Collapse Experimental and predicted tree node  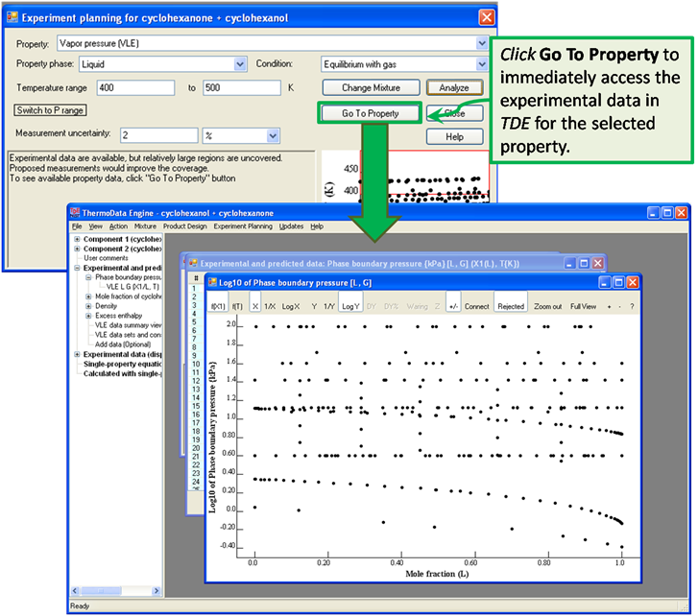(77, 268)
